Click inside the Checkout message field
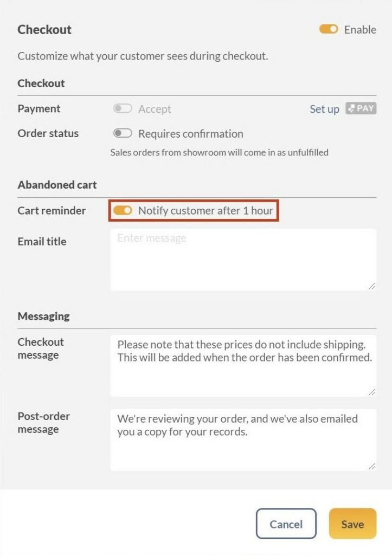392x555 pixels. point(243,366)
